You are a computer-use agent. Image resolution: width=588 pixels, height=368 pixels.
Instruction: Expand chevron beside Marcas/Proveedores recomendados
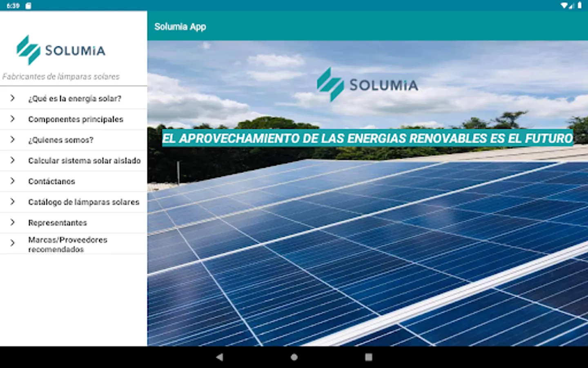pos(12,243)
